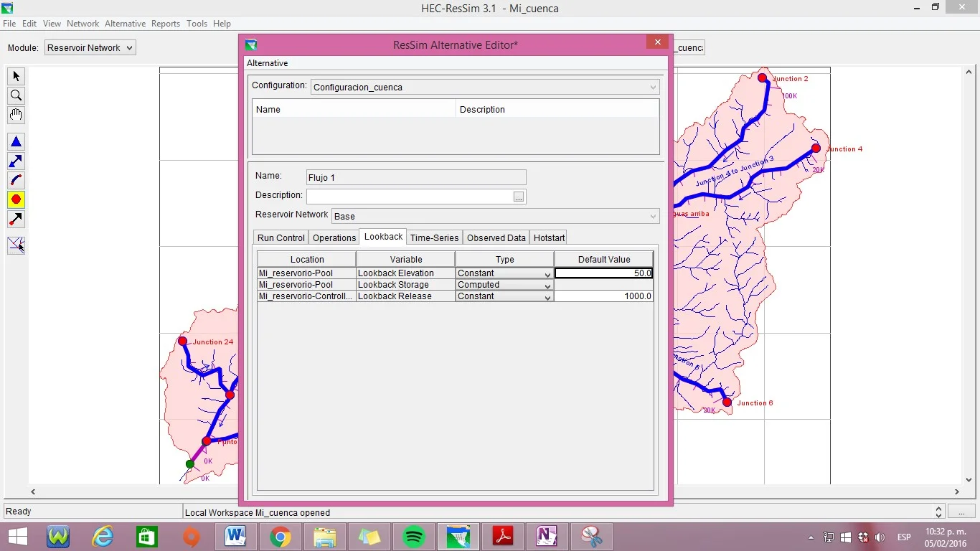Image resolution: width=980 pixels, height=551 pixels.
Task: Open the View menu
Action: tap(52, 24)
